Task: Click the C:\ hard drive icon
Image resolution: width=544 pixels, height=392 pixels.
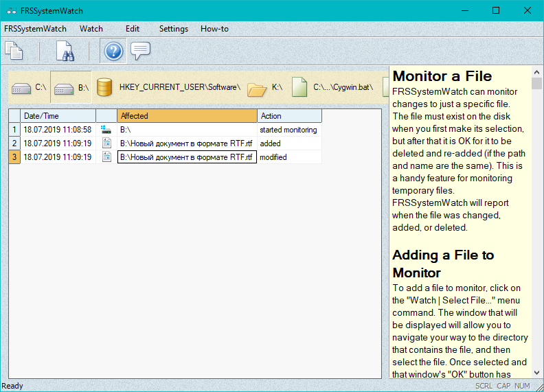Action: (x=21, y=89)
